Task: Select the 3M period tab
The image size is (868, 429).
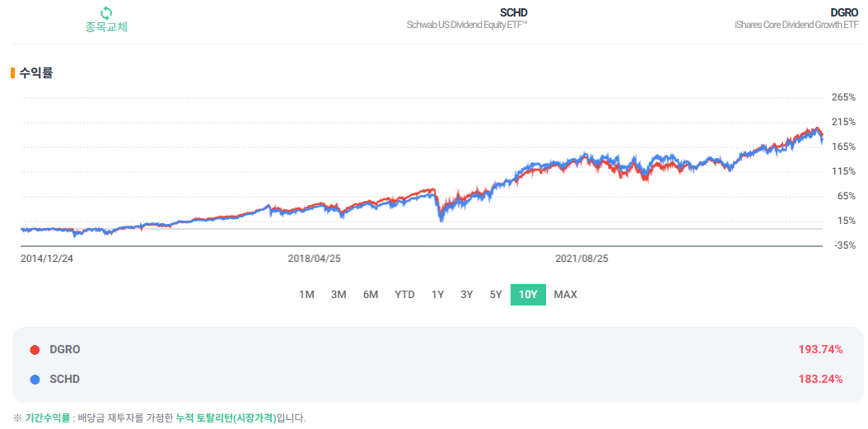Action: (338, 295)
